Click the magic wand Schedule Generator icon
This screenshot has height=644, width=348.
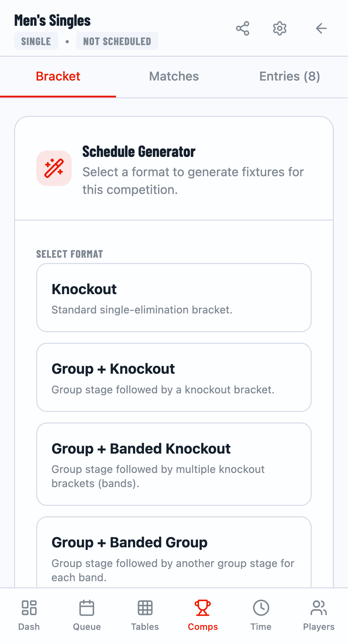(x=54, y=168)
